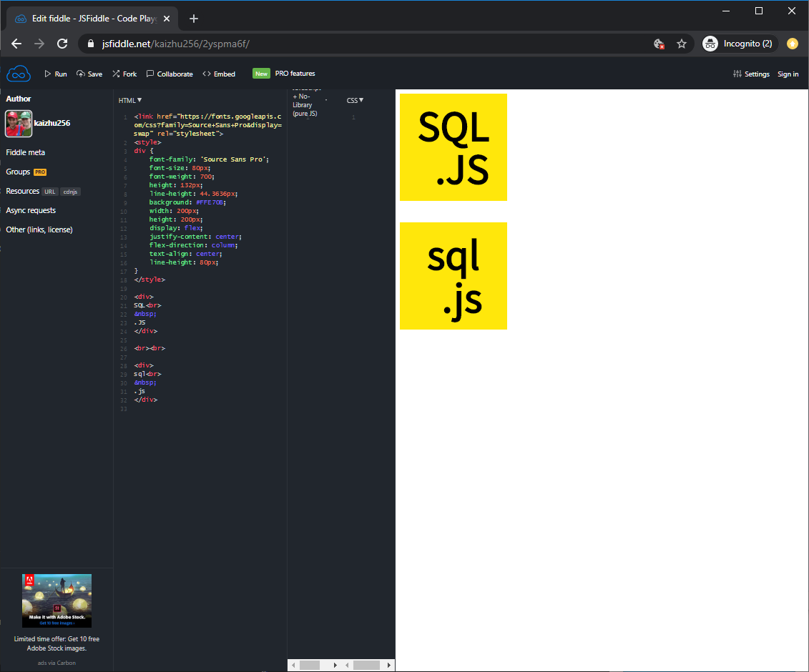Click right arrow of CSS panel scrollbar
This screenshot has width=809, height=672.
[x=389, y=666]
